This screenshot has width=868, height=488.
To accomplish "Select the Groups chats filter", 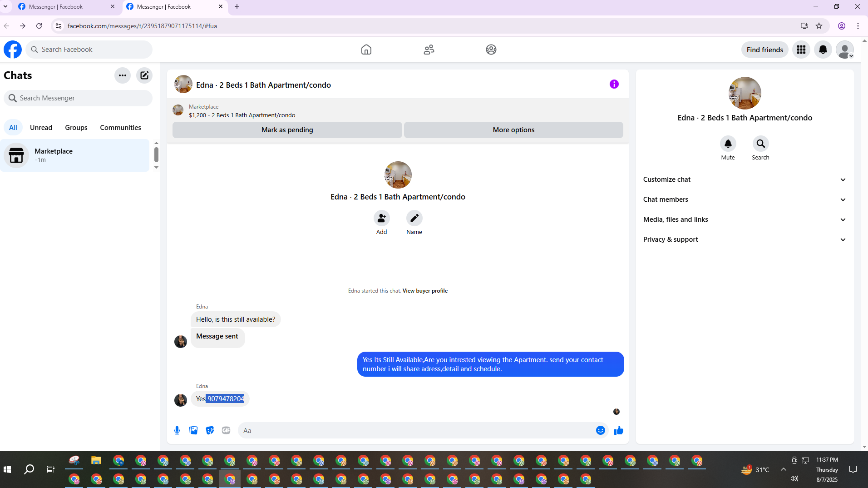I will [76, 128].
